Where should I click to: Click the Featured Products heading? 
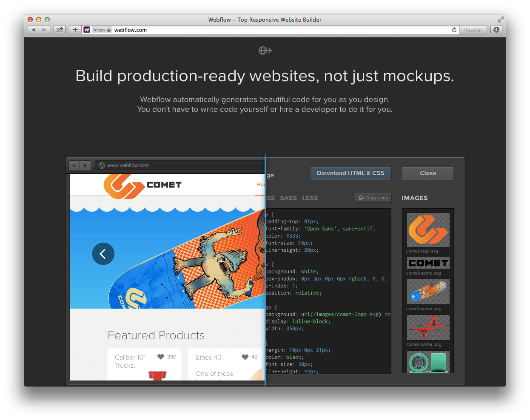(x=156, y=335)
